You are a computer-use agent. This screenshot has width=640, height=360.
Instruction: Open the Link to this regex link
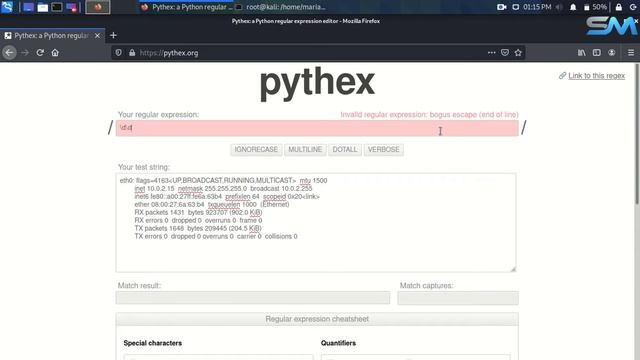596,76
